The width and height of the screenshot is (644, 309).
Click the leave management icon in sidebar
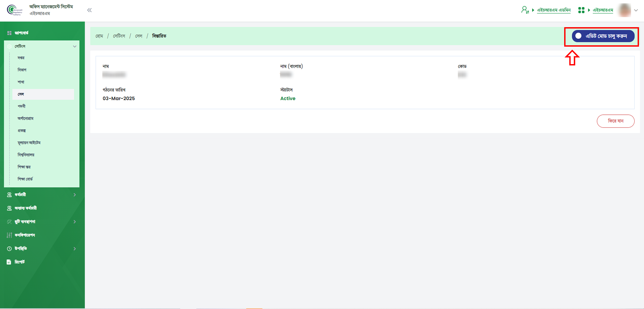click(9, 222)
